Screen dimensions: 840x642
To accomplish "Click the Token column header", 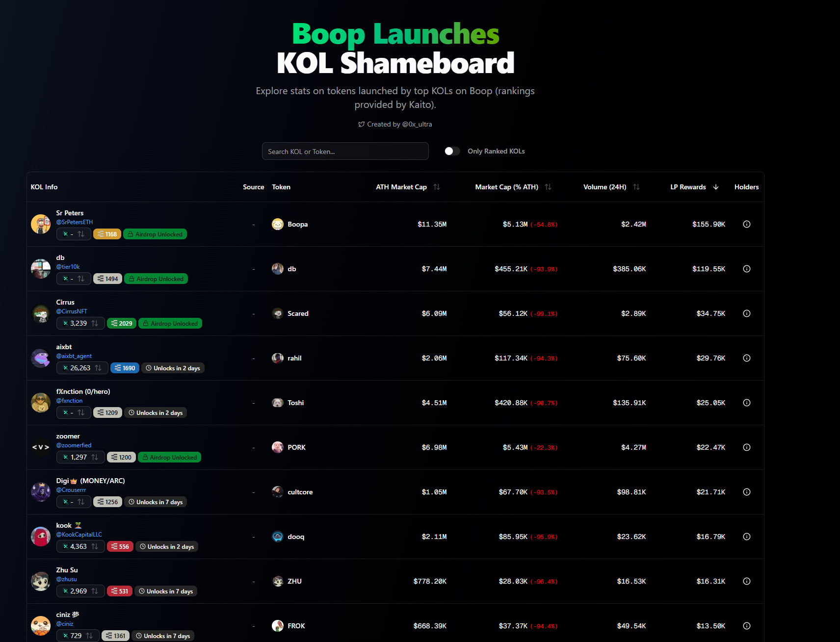I will click(281, 187).
